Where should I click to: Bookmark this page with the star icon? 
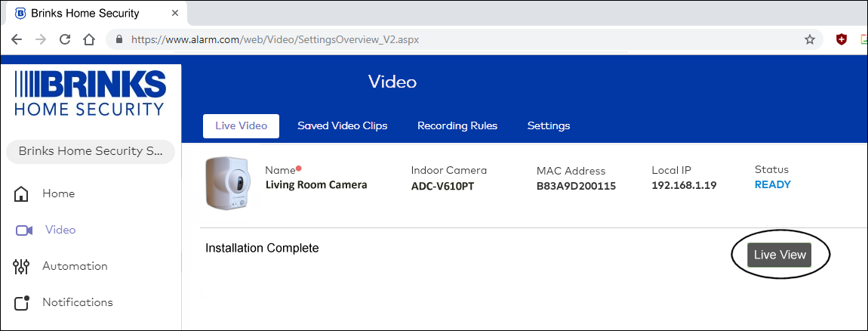809,39
